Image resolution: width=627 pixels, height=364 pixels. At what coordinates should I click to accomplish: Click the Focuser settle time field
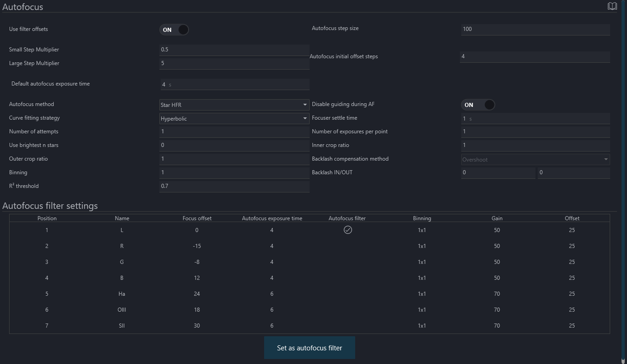tap(535, 118)
